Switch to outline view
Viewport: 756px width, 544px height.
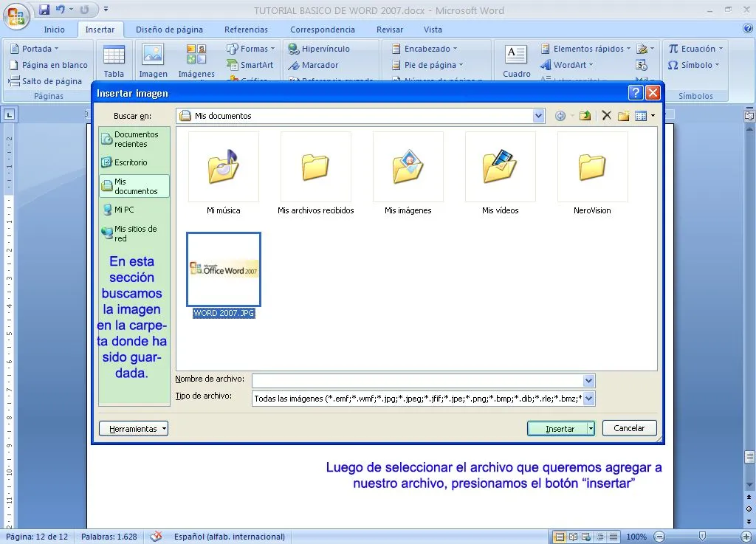(599, 537)
